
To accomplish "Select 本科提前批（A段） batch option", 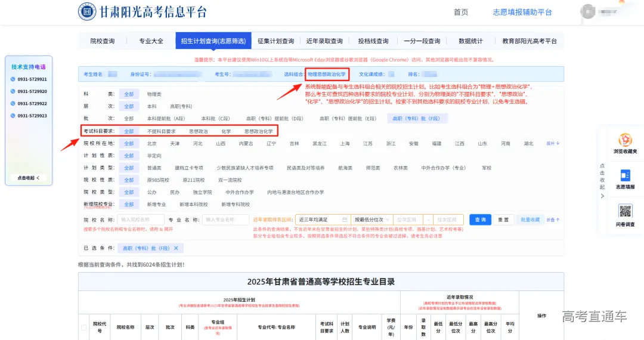I will tap(166, 118).
